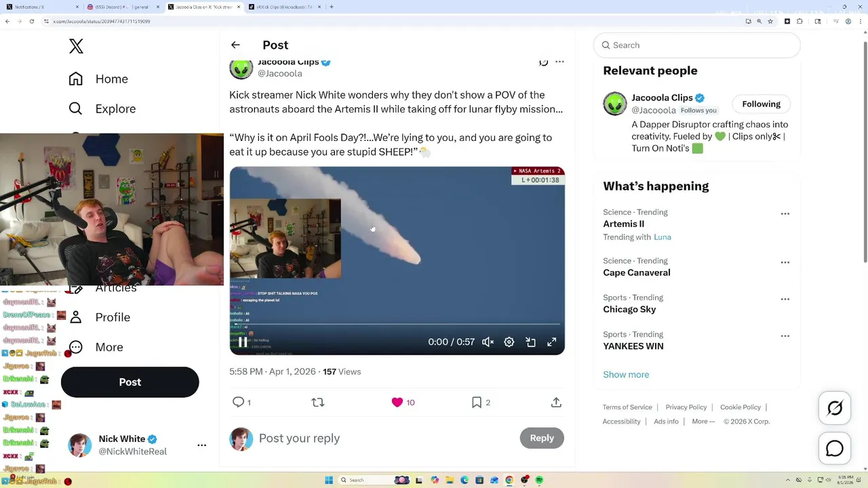868x488 pixels.
Task: Go back with the Post arrow
Action: tap(235, 45)
